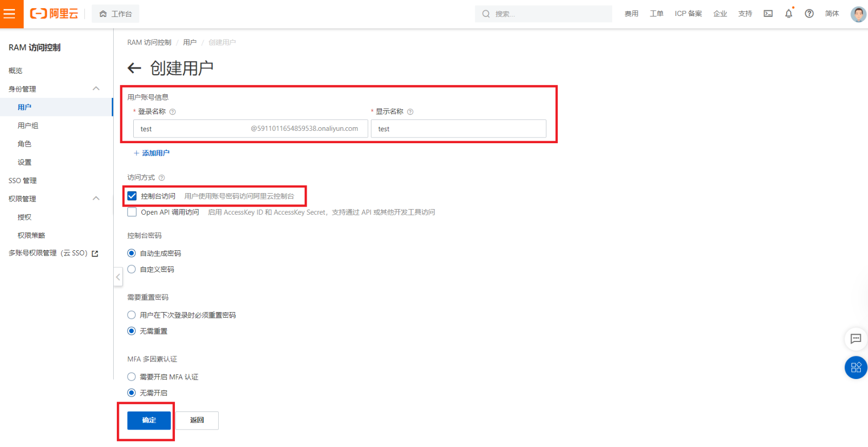This screenshot has height=447, width=868.
Task: Open the notifications bell
Action: (x=788, y=14)
